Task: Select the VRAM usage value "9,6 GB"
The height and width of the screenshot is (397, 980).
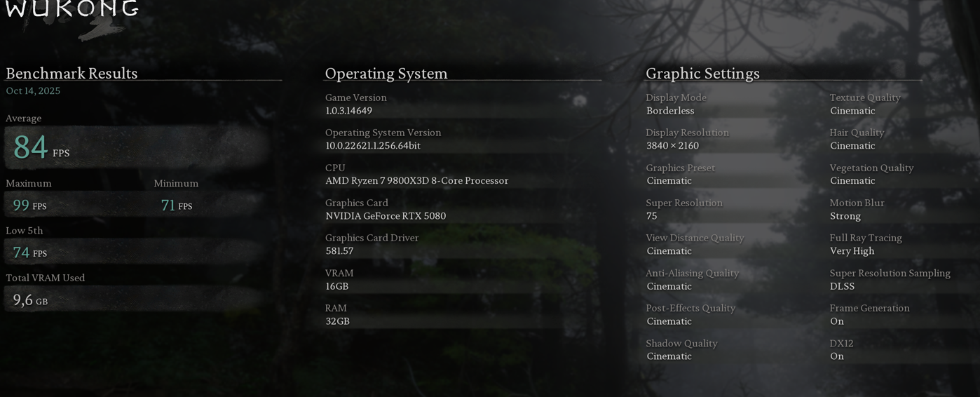Action: 30,300
